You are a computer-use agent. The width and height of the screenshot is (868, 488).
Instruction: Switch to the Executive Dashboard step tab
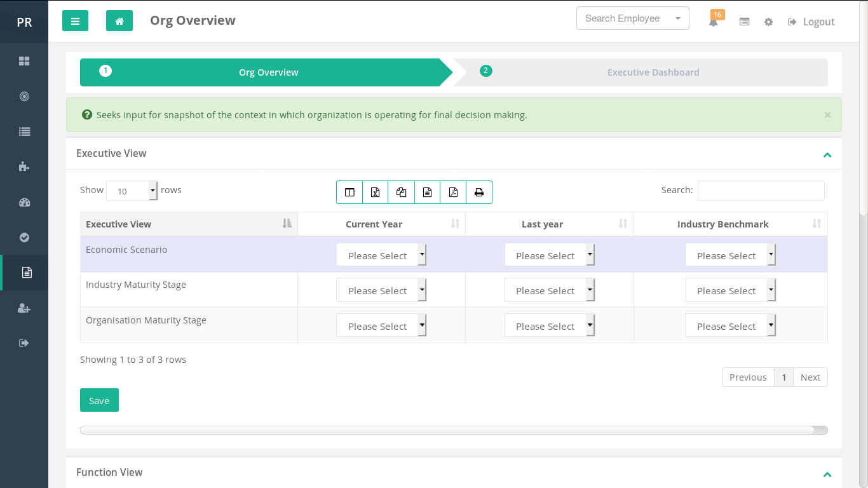pos(653,72)
